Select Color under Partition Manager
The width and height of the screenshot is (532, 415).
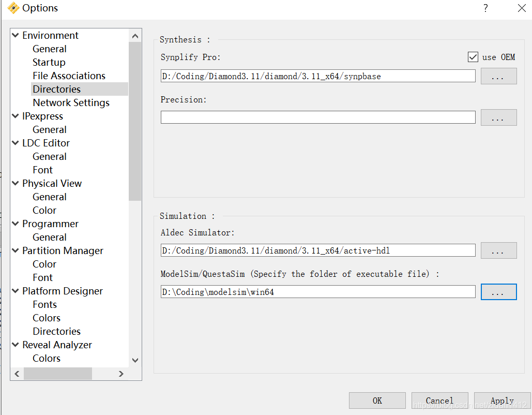[x=44, y=264]
